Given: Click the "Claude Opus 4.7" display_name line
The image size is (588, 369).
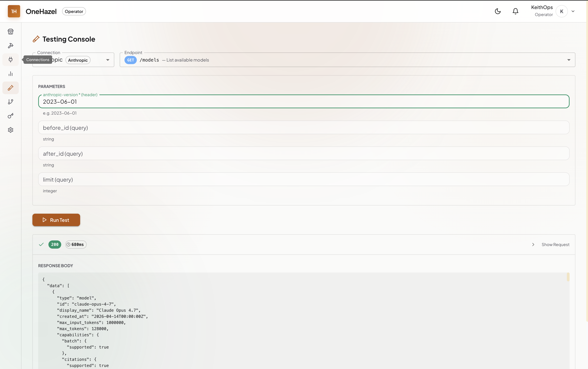Looking at the screenshot, I should point(99,310).
